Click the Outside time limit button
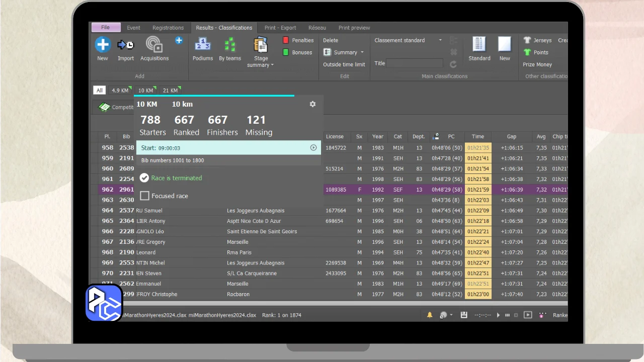The width and height of the screenshot is (644, 362). point(344,64)
